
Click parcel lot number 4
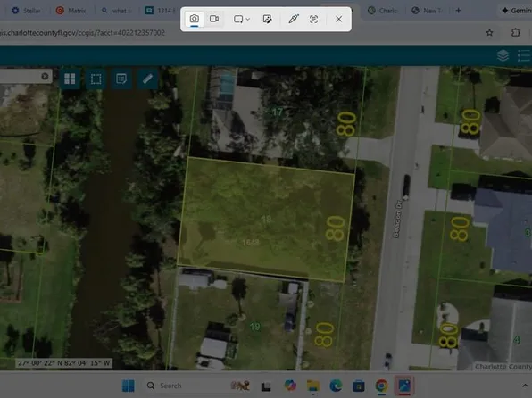tap(517, 339)
